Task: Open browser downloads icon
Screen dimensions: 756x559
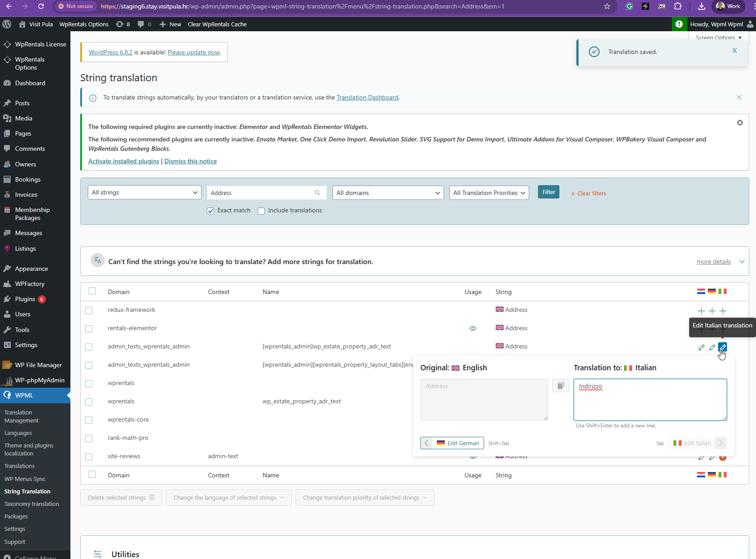Action: 701,6
